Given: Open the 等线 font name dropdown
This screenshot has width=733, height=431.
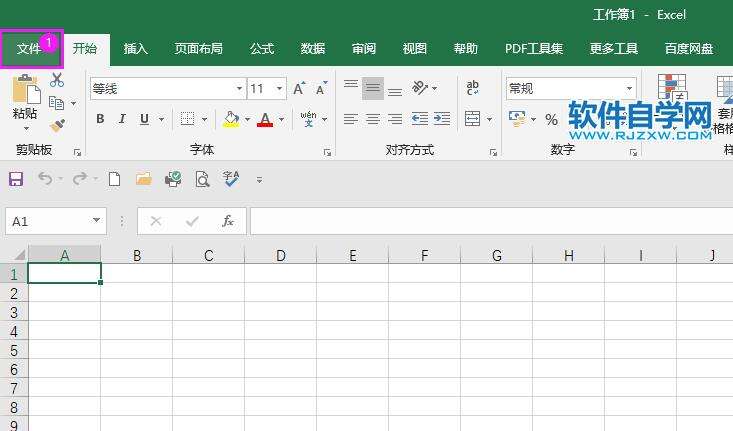Looking at the screenshot, I should click(239, 88).
